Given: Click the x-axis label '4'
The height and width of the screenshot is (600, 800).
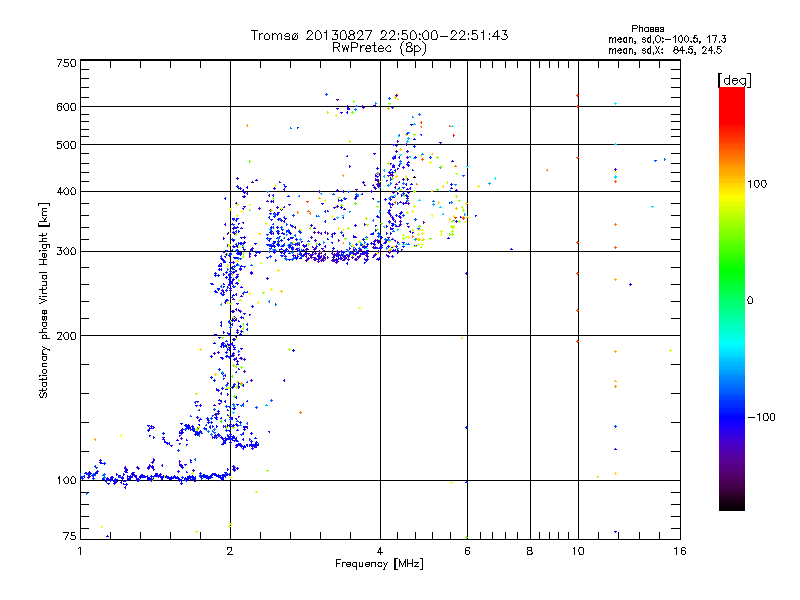Looking at the screenshot, I should tap(380, 551).
